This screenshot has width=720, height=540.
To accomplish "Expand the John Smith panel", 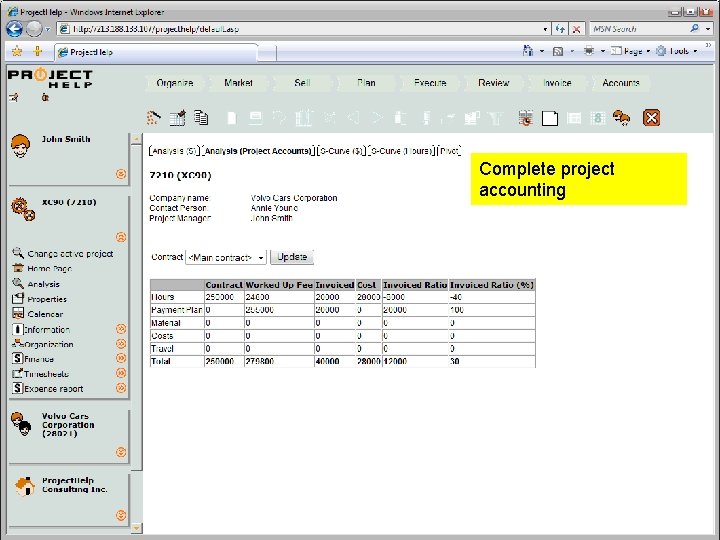I will pos(121,174).
